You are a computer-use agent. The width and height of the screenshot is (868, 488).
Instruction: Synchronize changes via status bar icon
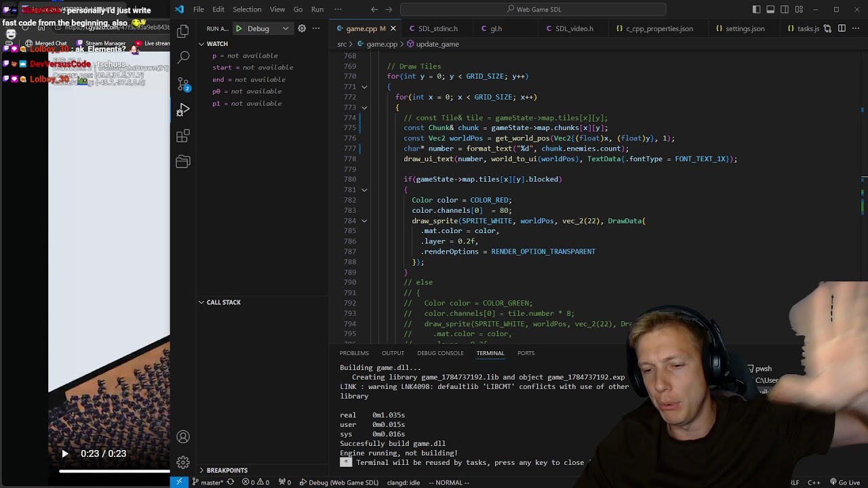231,483
